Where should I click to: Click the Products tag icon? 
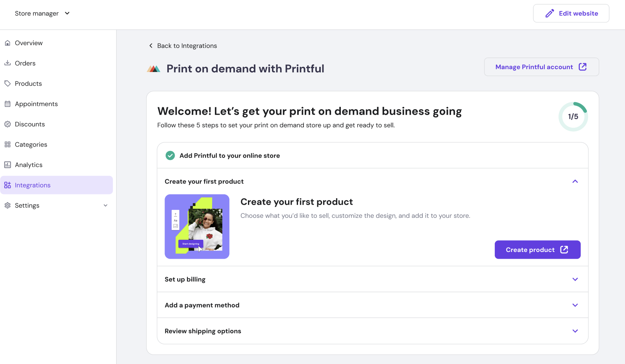pyautogui.click(x=7, y=83)
